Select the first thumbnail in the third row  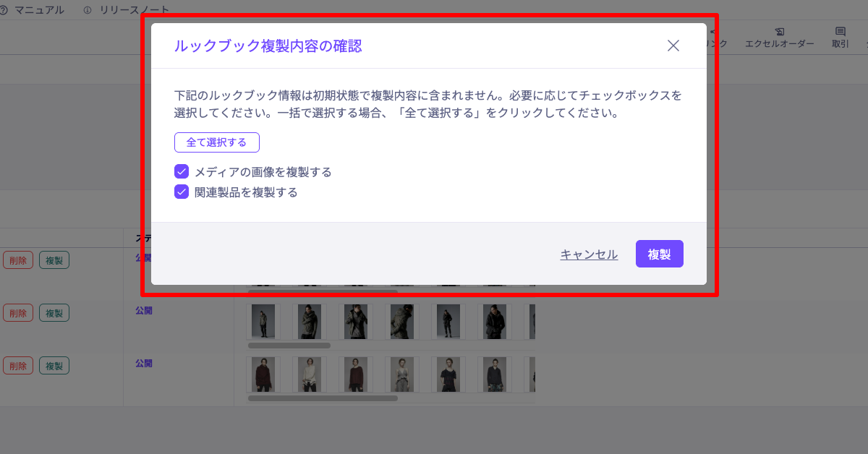[263, 374]
